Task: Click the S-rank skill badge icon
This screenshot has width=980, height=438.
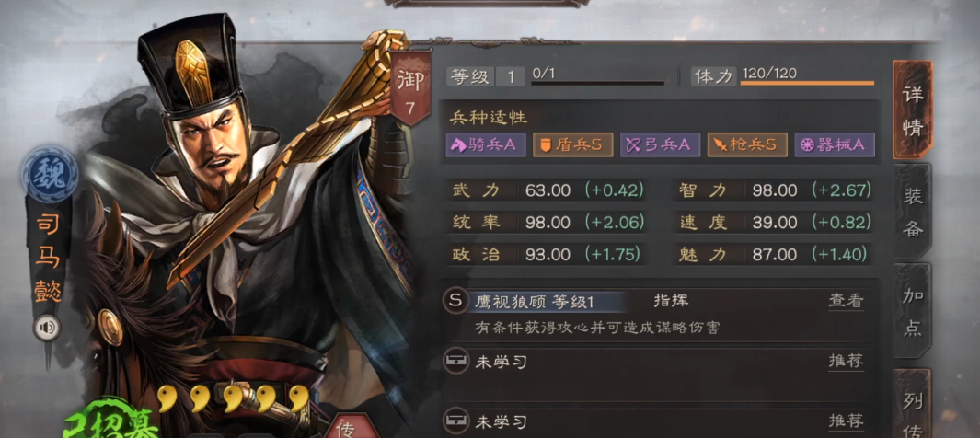Action: (x=455, y=301)
